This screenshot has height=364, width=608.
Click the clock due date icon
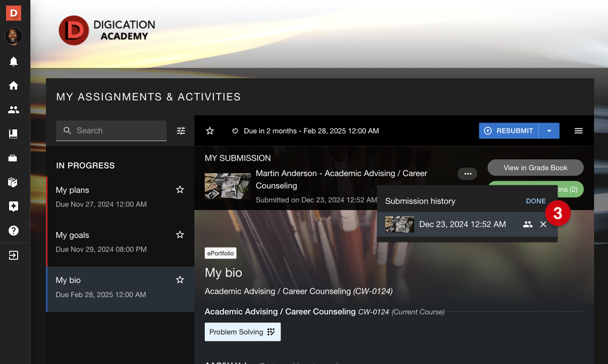[235, 131]
